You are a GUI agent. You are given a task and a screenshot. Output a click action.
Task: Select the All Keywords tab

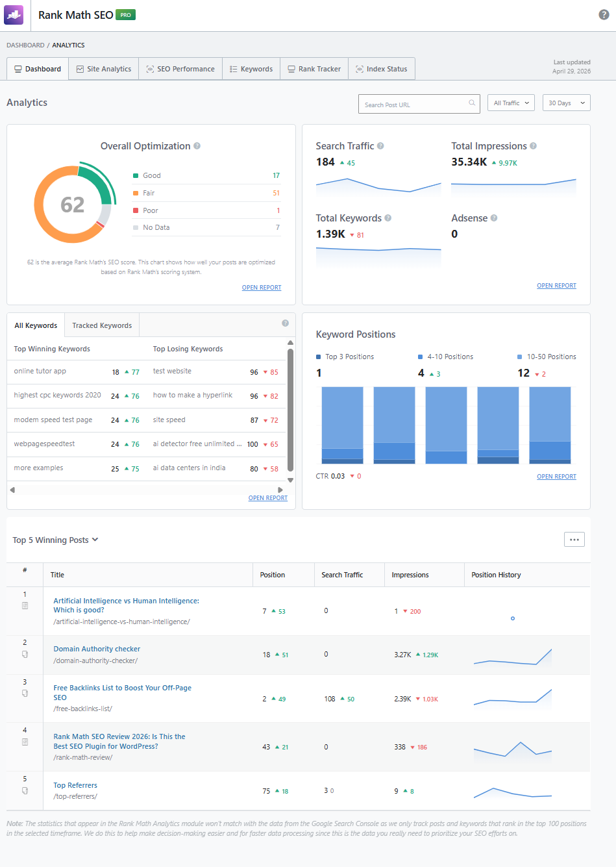tap(36, 325)
